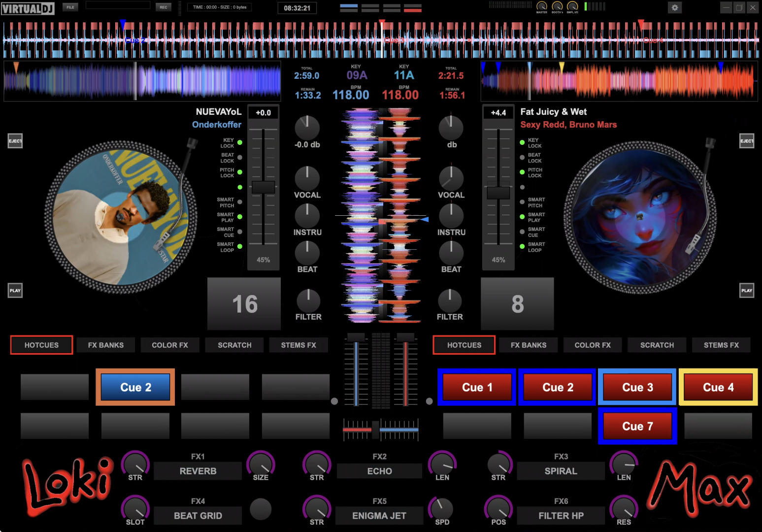
Task: Click the left gain knob above -0.0 db
Action: point(307,128)
